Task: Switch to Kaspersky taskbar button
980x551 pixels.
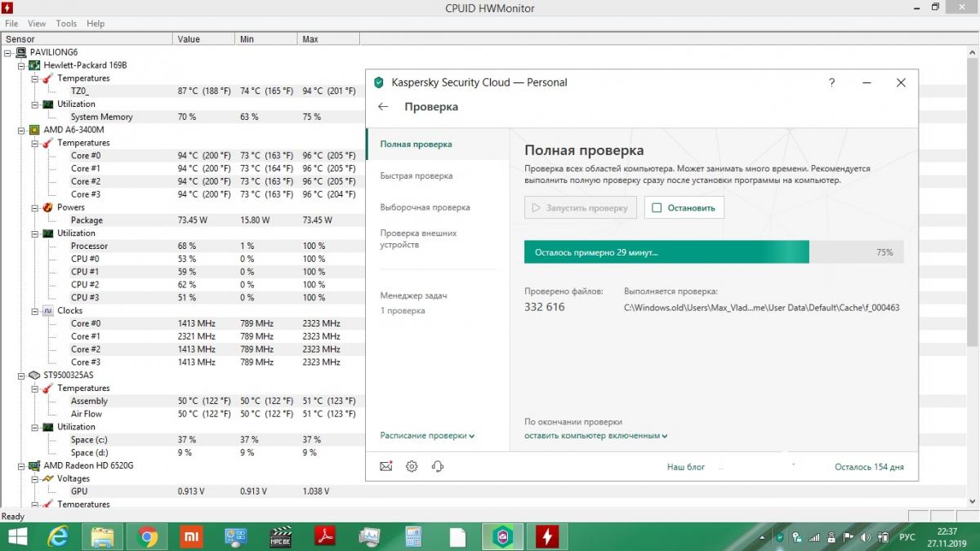Action: [x=502, y=536]
